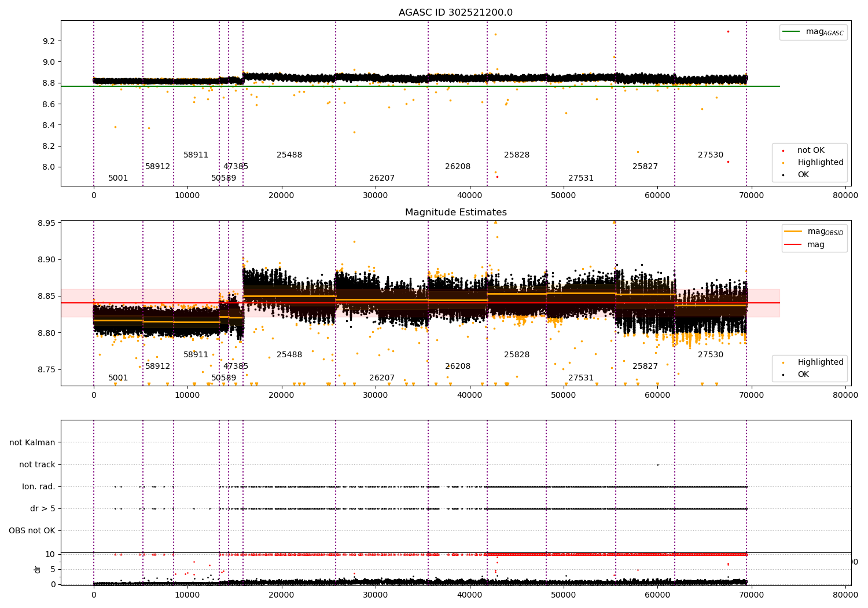
Task: Click OBSID label 25828 in the top plot
Action: tap(517, 155)
